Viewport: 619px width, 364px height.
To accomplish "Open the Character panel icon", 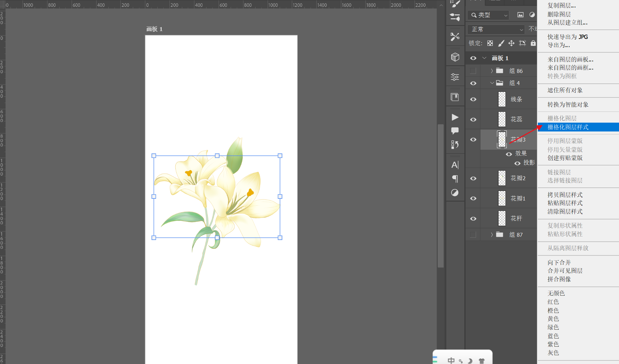I will [x=455, y=165].
